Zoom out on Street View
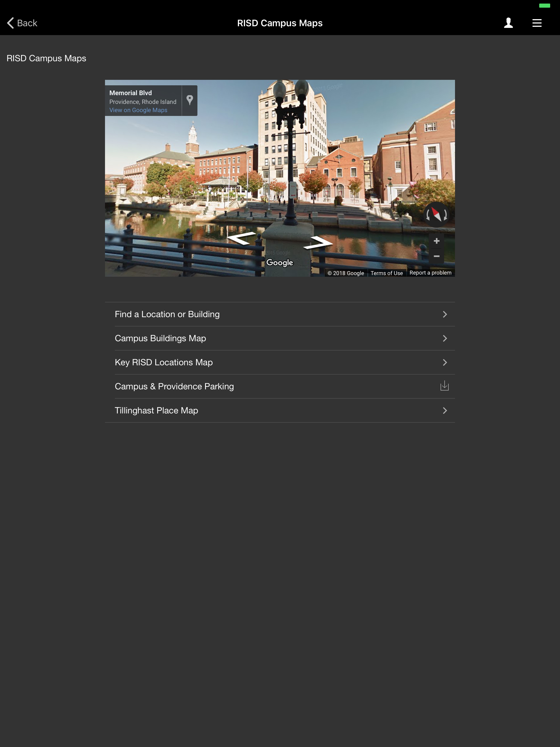The height and width of the screenshot is (747, 560). (436, 256)
